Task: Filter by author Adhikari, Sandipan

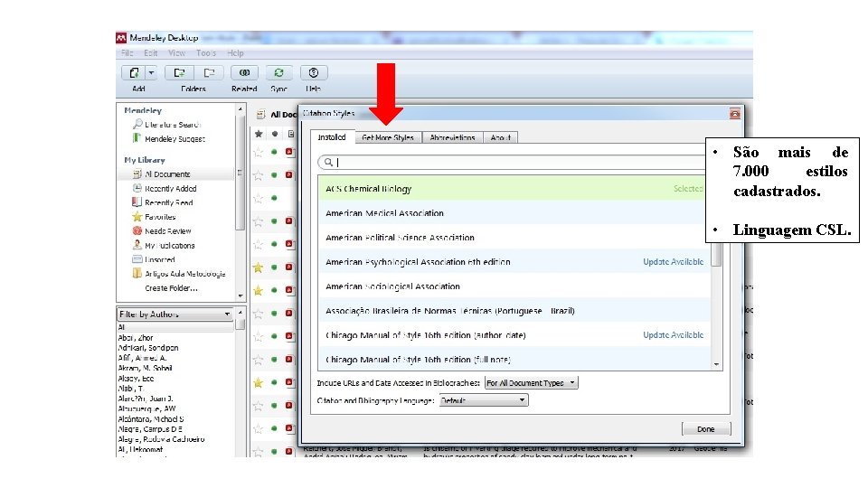Action: (147, 347)
